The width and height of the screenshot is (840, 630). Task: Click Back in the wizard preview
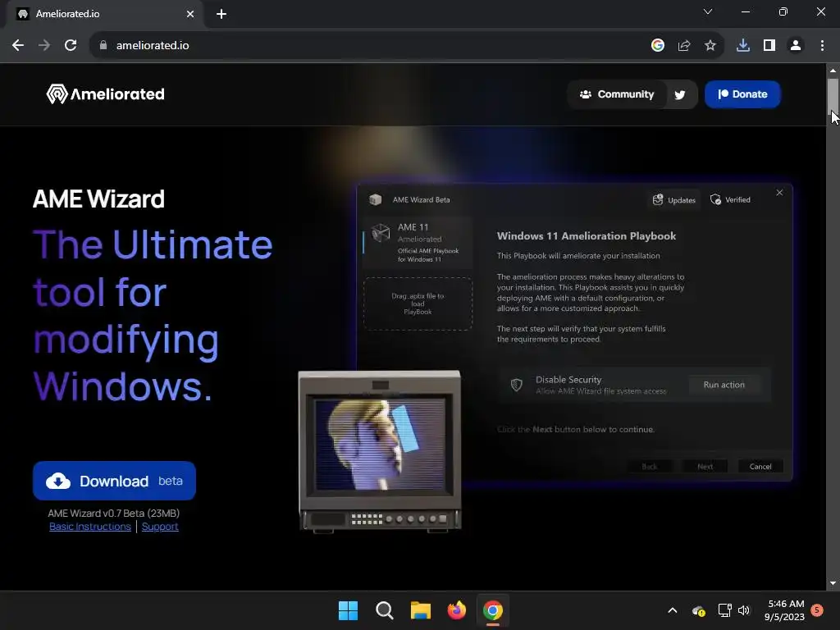click(x=650, y=467)
